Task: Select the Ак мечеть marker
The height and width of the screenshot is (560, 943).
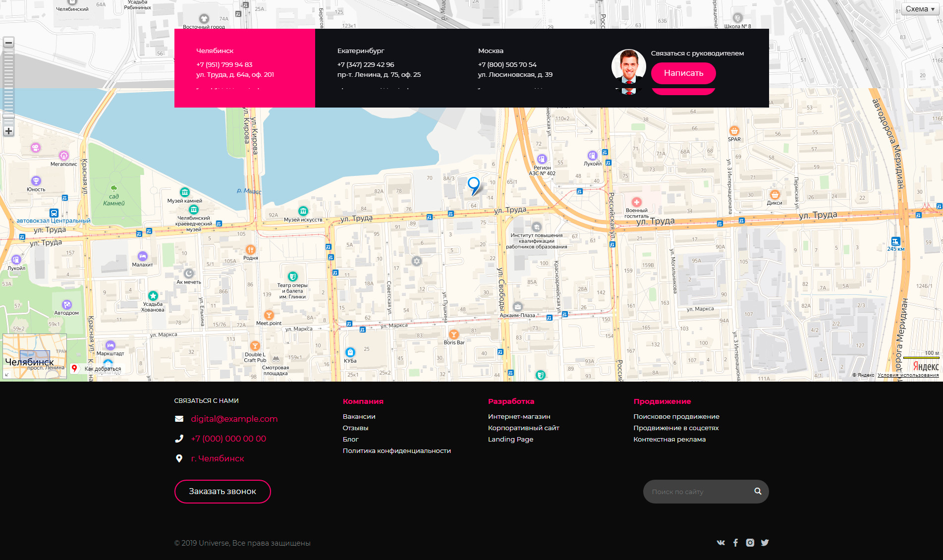Action: click(x=189, y=274)
